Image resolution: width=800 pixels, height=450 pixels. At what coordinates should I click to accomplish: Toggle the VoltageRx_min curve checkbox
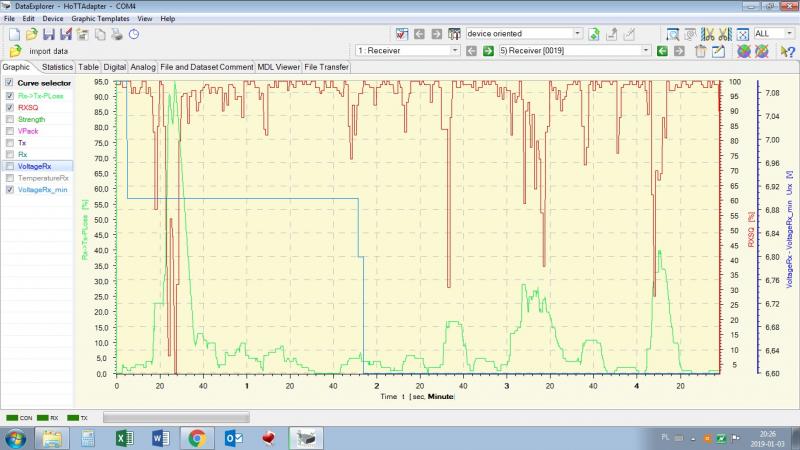[9, 189]
